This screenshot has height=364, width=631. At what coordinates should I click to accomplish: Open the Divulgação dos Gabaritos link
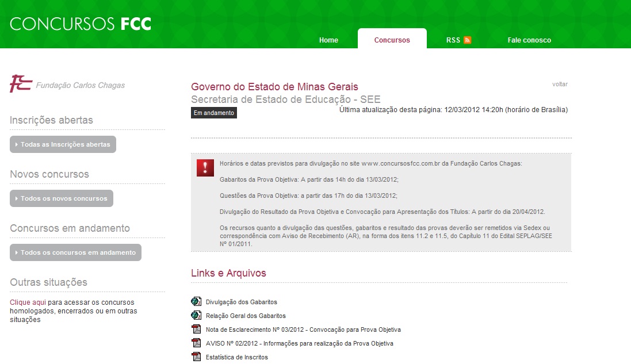click(242, 301)
